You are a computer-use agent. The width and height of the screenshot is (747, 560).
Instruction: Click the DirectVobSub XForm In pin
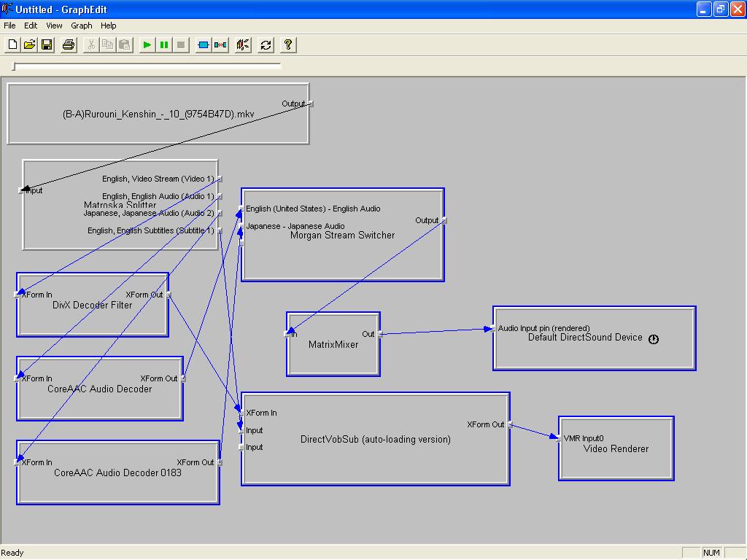click(241, 413)
